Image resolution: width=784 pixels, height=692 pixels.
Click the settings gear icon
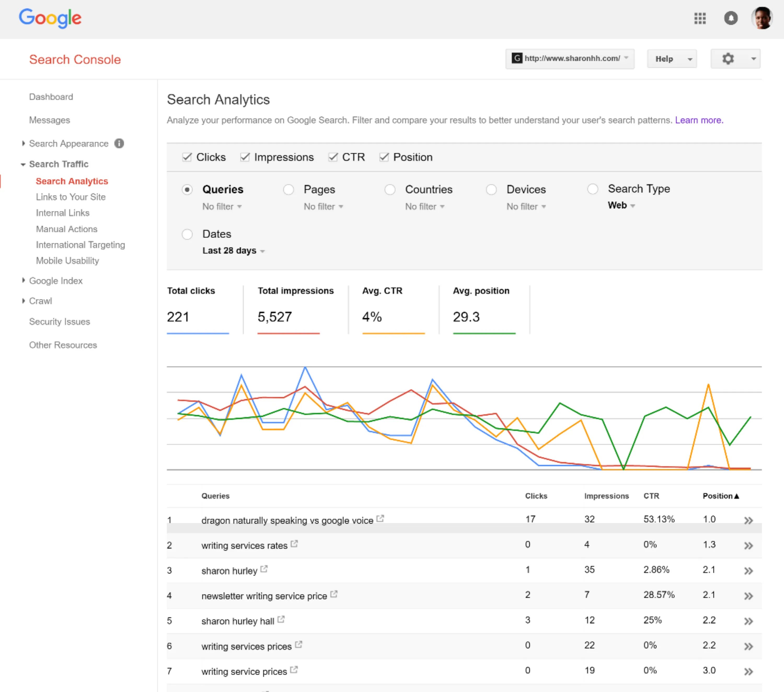pos(728,59)
